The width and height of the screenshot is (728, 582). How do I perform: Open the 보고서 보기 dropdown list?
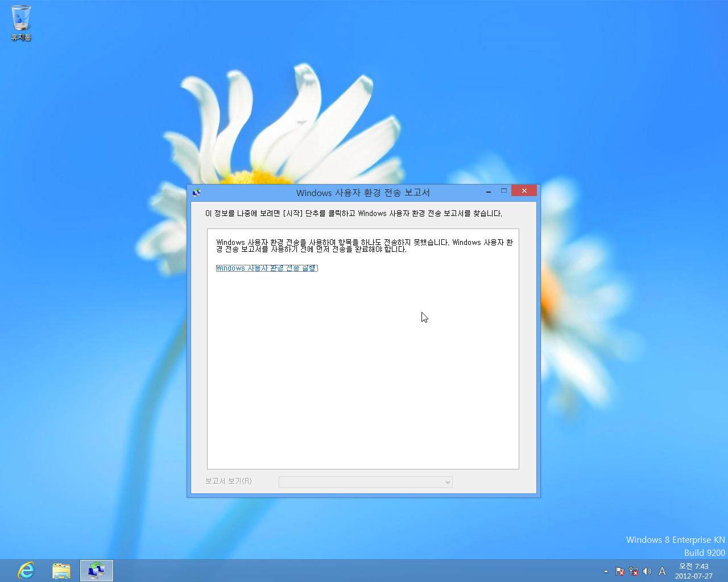366,482
